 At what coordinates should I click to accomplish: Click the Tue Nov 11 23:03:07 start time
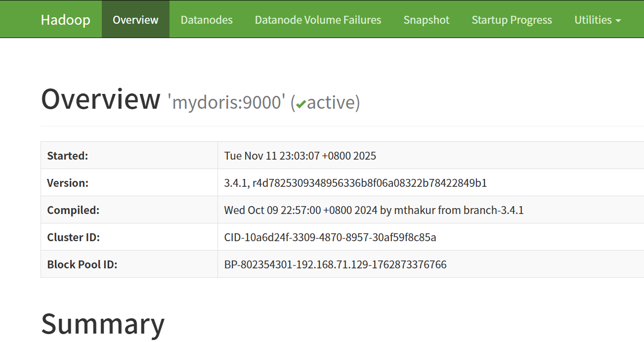point(300,156)
